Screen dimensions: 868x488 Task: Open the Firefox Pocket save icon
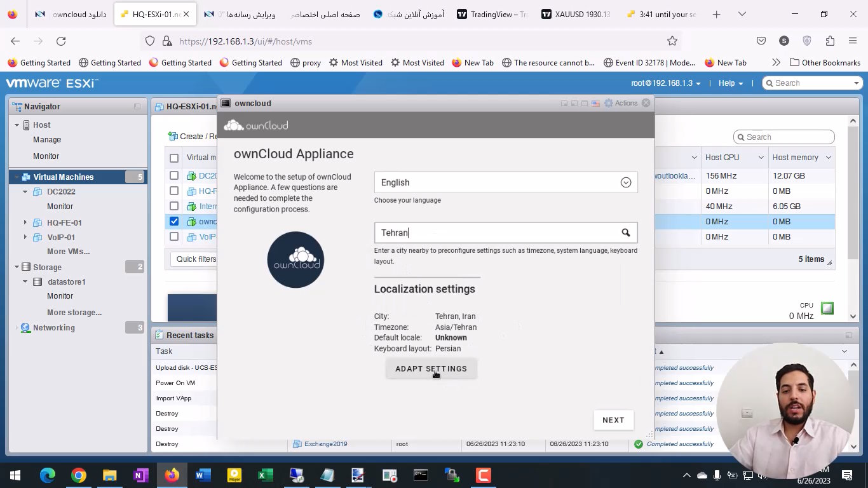coord(761,41)
